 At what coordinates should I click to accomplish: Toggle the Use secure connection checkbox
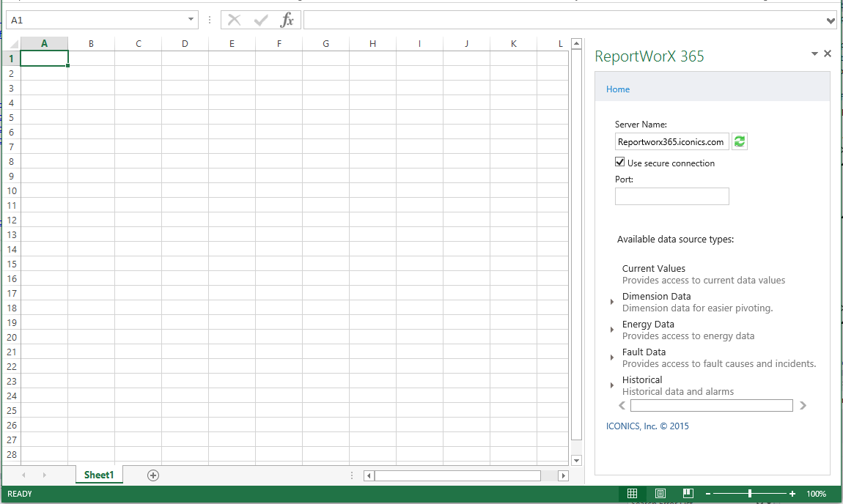620,163
